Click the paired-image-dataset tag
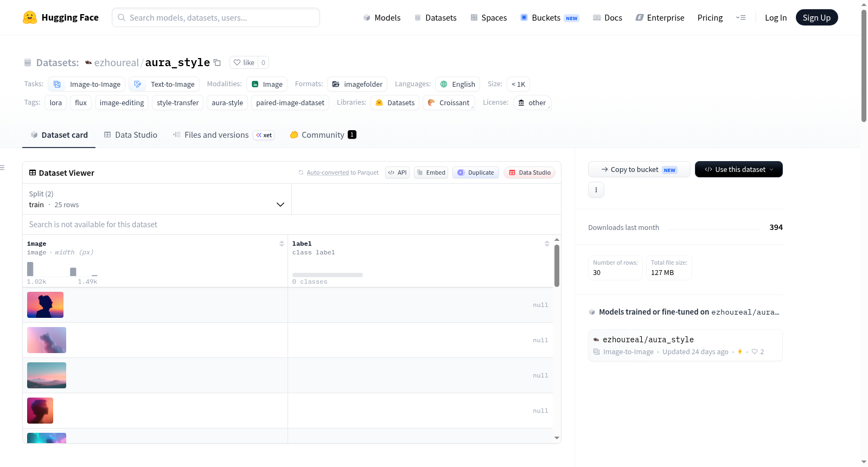 point(290,103)
